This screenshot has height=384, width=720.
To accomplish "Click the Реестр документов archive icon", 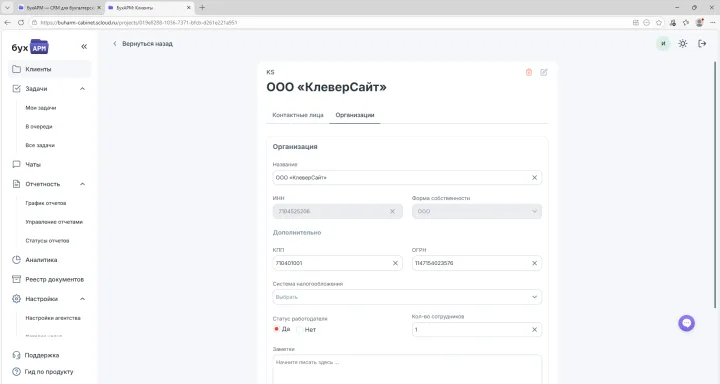I will [x=17, y=279].
